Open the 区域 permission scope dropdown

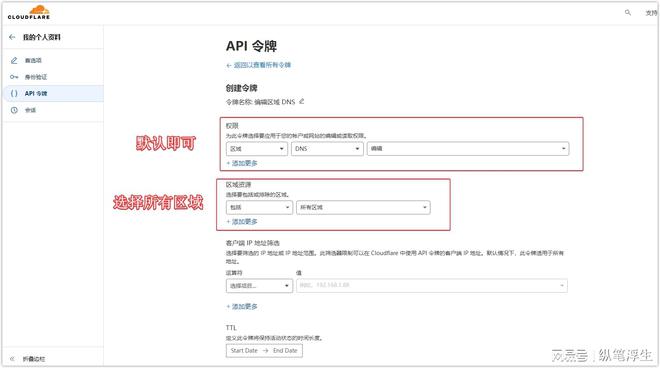(257, 149)
